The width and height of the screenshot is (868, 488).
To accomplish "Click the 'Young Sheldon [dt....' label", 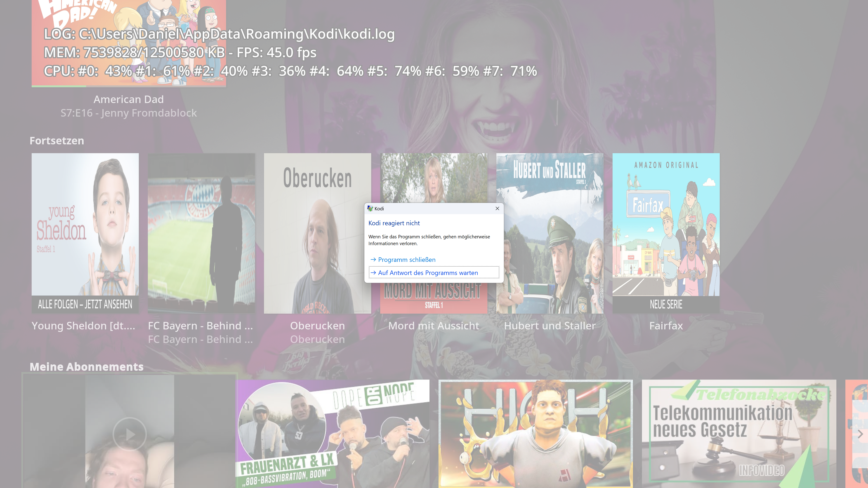I will [x=83, y=326].
